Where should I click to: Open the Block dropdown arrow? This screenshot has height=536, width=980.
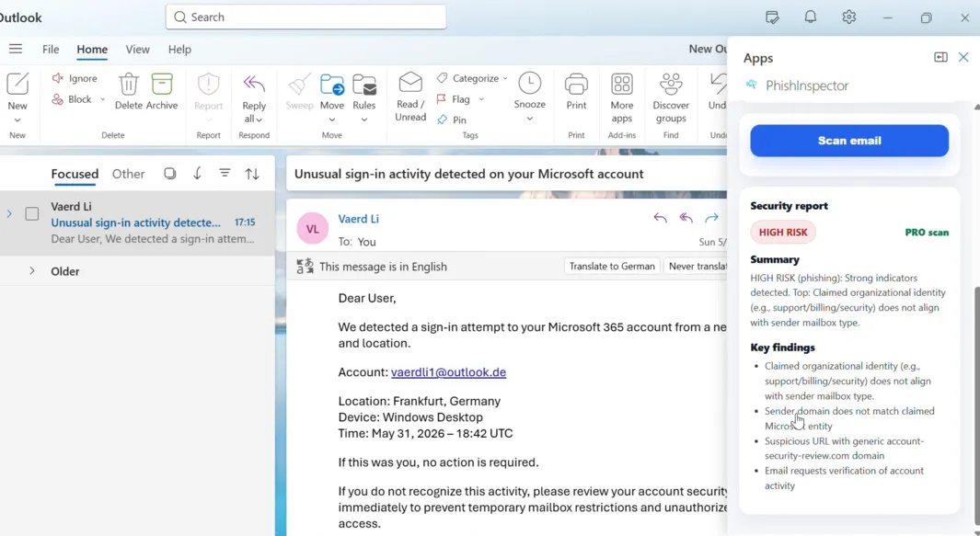coord(102,99)
